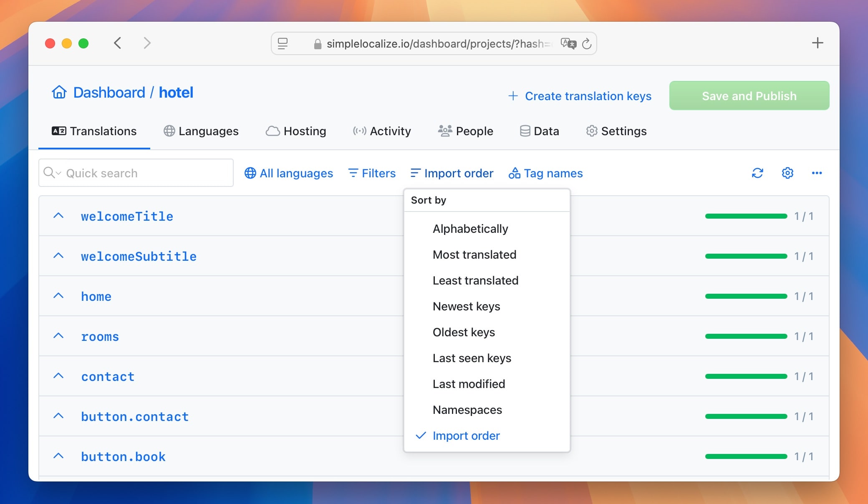The height and width of the screenshot is (504, 868).
Task: Open the Settings tab
Action: click(616, 131)
